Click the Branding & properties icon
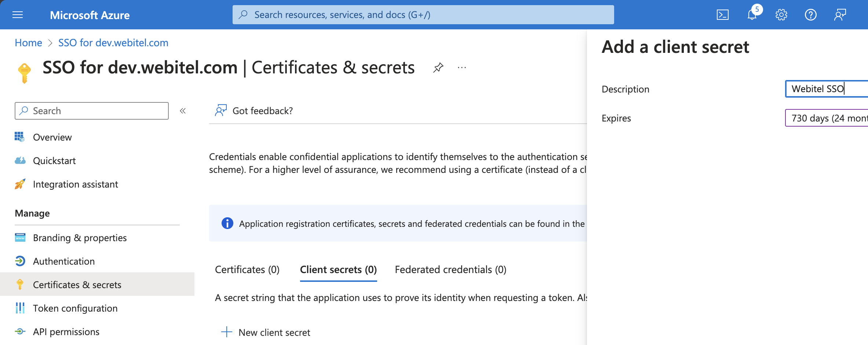Image resolution: width=868 pixels, height=345 pixels. [x=20, y=237]
